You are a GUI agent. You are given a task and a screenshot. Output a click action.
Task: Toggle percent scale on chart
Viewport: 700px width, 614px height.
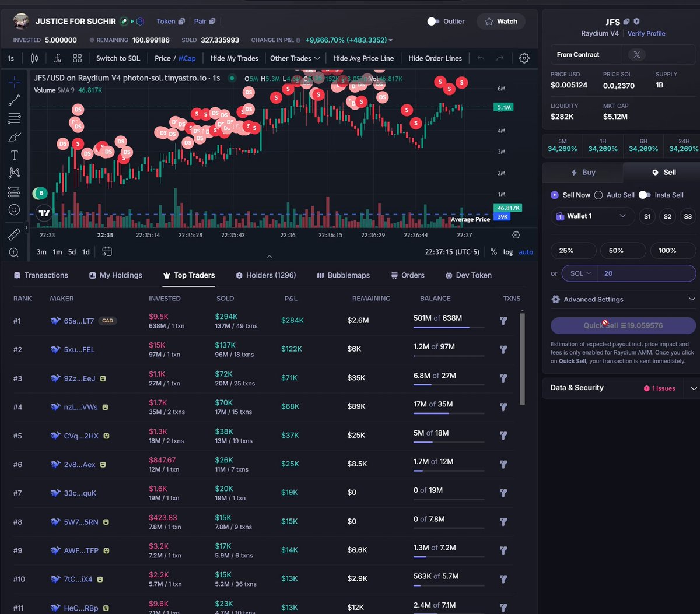494,252
